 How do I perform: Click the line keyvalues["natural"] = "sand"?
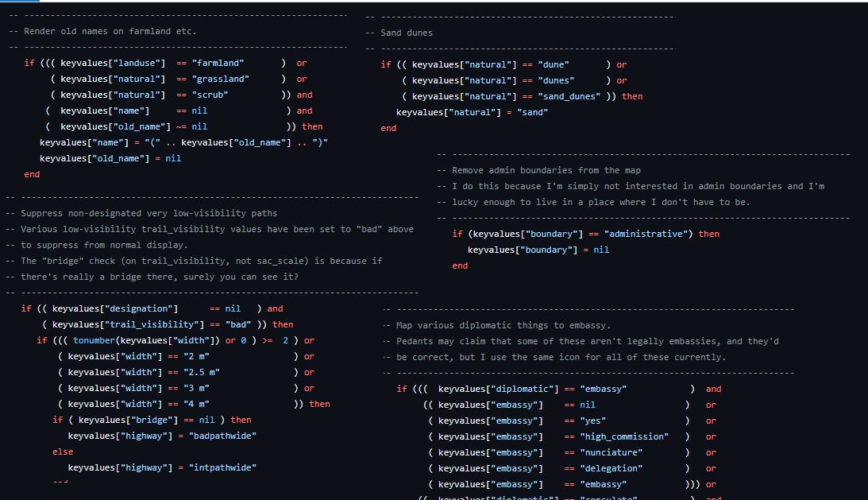[x=473, y=112]
